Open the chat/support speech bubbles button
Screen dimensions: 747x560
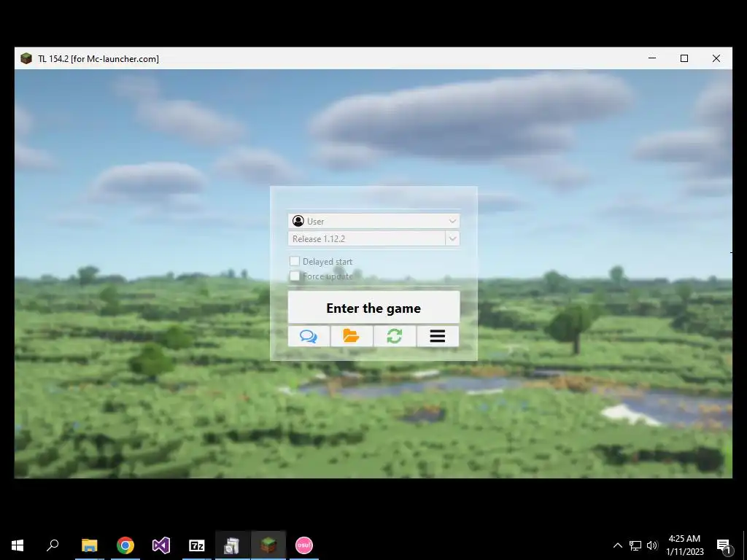(309, 336)
